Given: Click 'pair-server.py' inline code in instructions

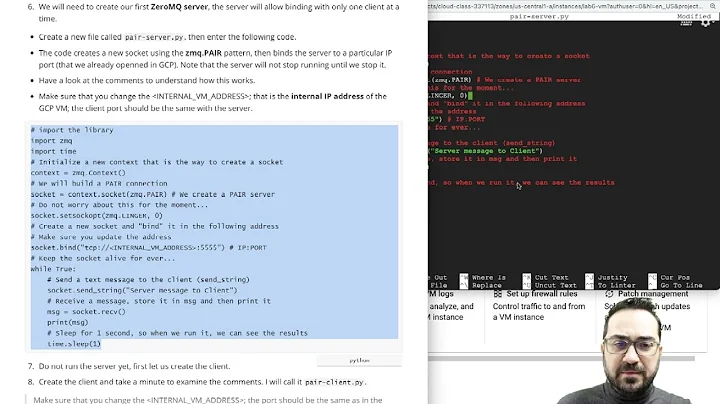Looking at the screenshot, I should click(x=154, y=37).
